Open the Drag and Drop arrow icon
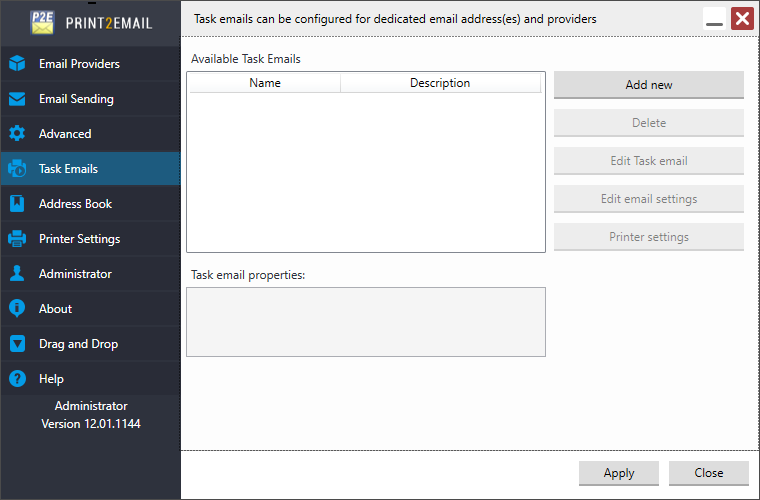 (17, 344)
